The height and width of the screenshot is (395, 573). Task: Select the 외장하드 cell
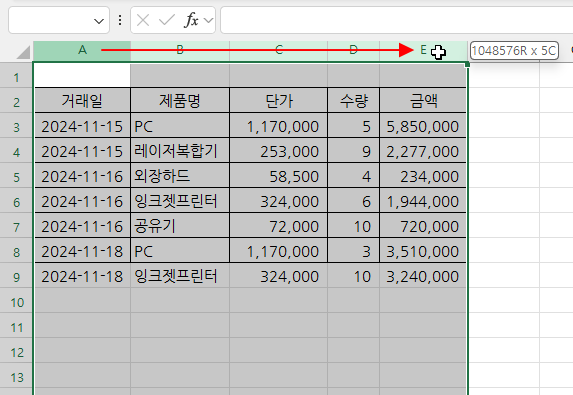coord(180,176)
